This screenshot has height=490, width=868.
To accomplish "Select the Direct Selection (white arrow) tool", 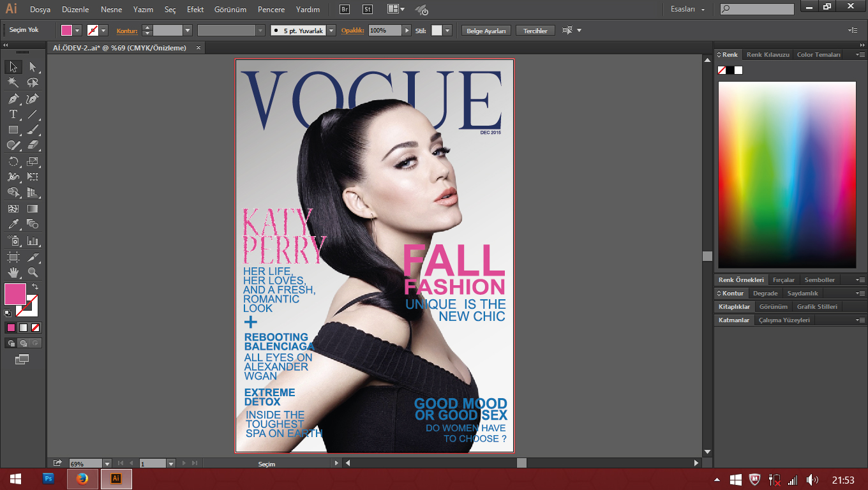I will click(33, 67).
